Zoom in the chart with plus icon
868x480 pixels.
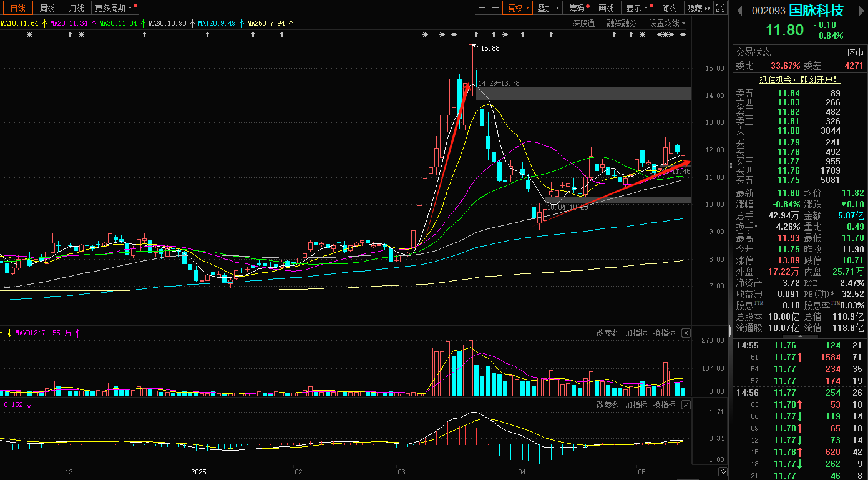click(x=482, y=8)
